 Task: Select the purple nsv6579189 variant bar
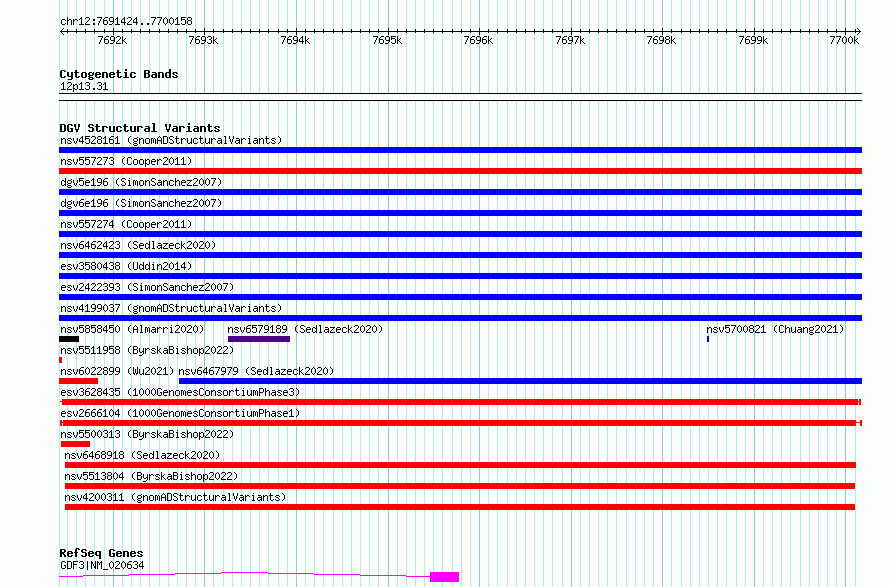click(x=259, y=339)
